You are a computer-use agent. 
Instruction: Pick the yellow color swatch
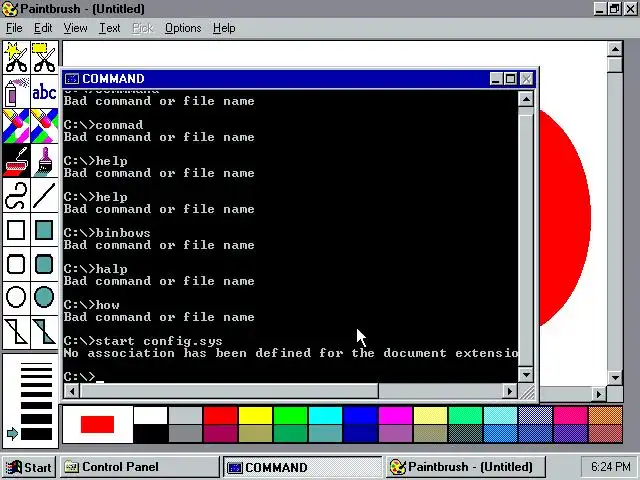coord(256,416)
